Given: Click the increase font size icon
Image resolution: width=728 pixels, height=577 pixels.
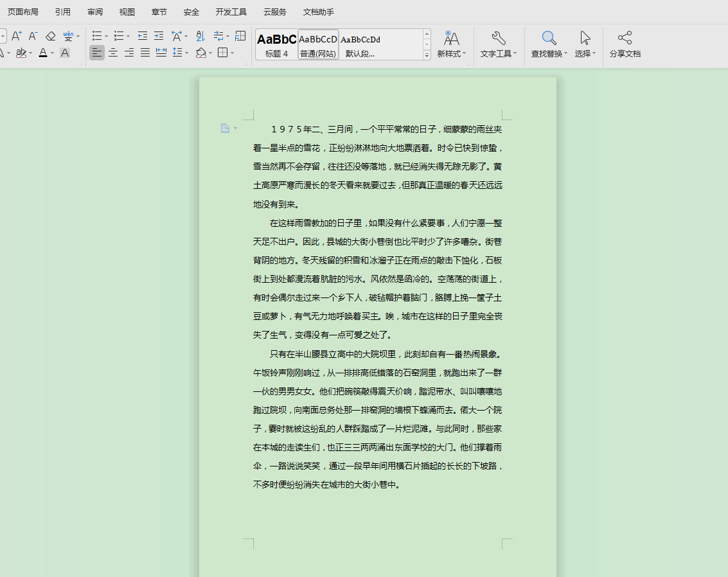Looking at the screenshot, I should [x=17, y=36].
